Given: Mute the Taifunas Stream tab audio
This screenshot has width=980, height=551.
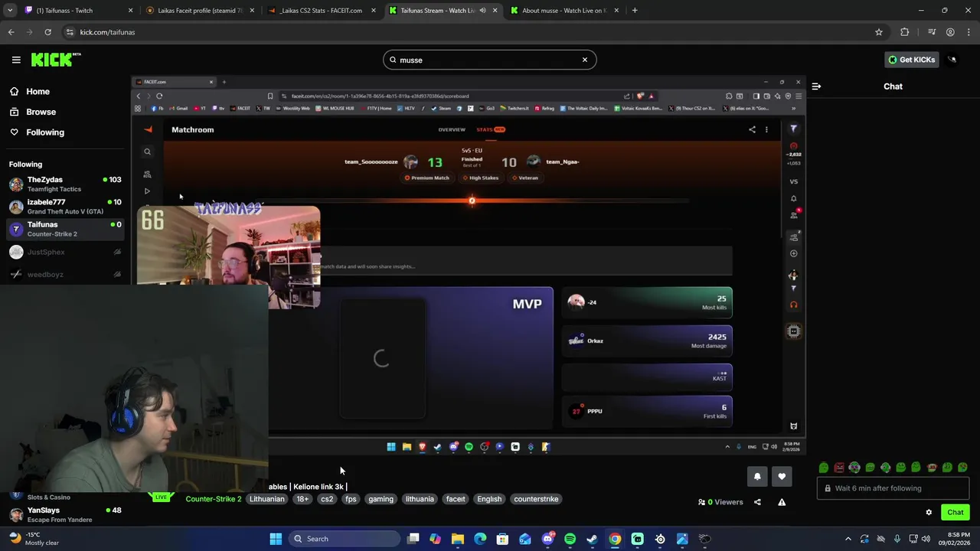Looking at the screenshot, I should pyautogui.click(x=482, y=11).
